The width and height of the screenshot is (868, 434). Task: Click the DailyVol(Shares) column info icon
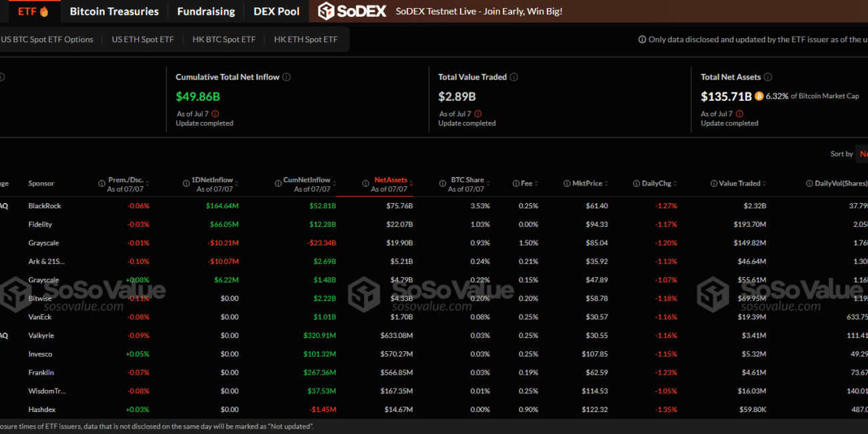809,183
